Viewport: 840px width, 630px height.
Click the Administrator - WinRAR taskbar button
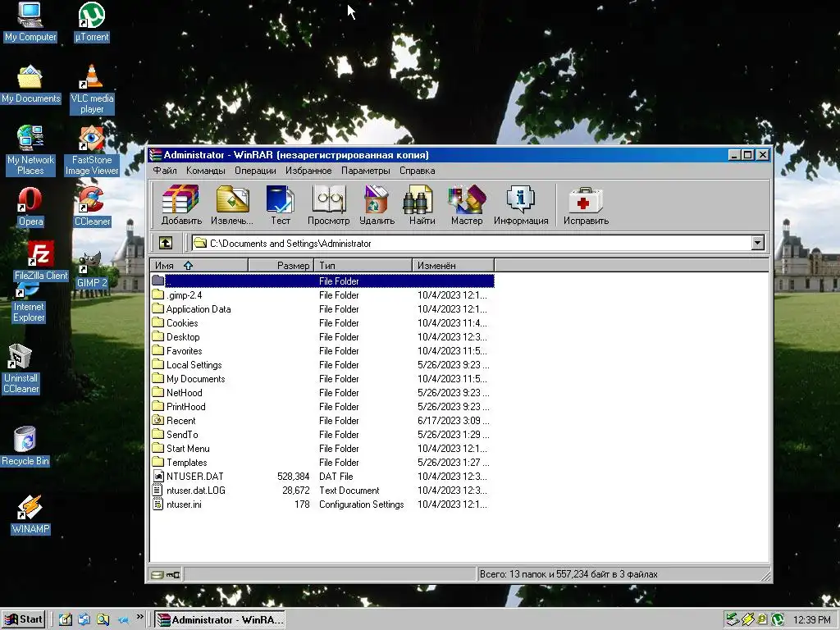point(220,620)
